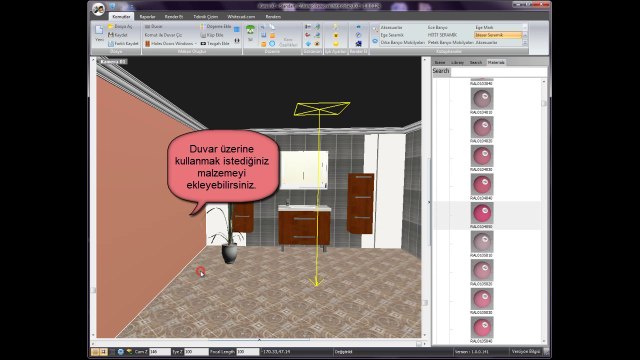Choose Farklı Kaydet (save as)
The image size is (640, 360).
(123, 43)
